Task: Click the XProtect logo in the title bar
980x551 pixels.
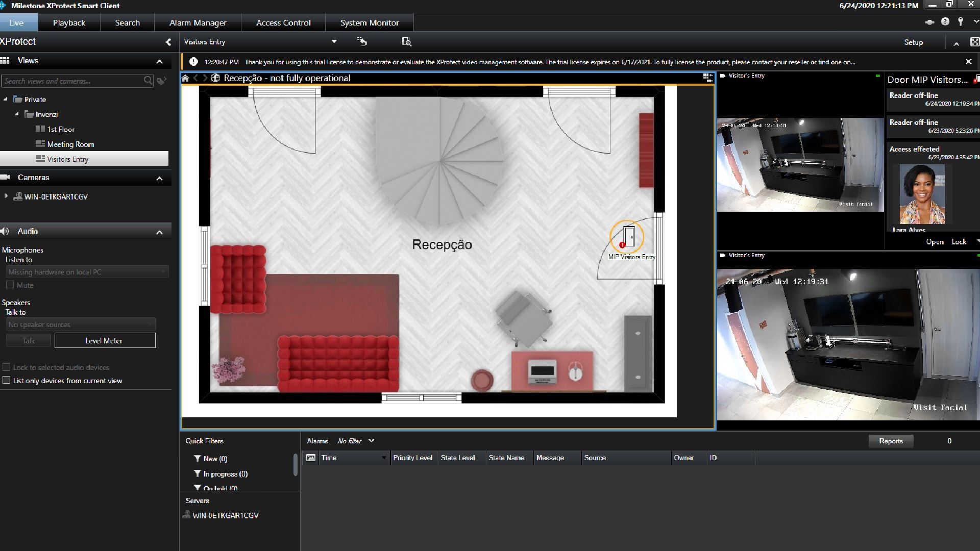Action: [x=3, y=6]
